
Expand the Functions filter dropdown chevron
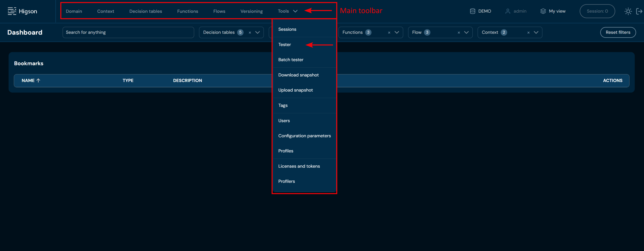(397, 33)
